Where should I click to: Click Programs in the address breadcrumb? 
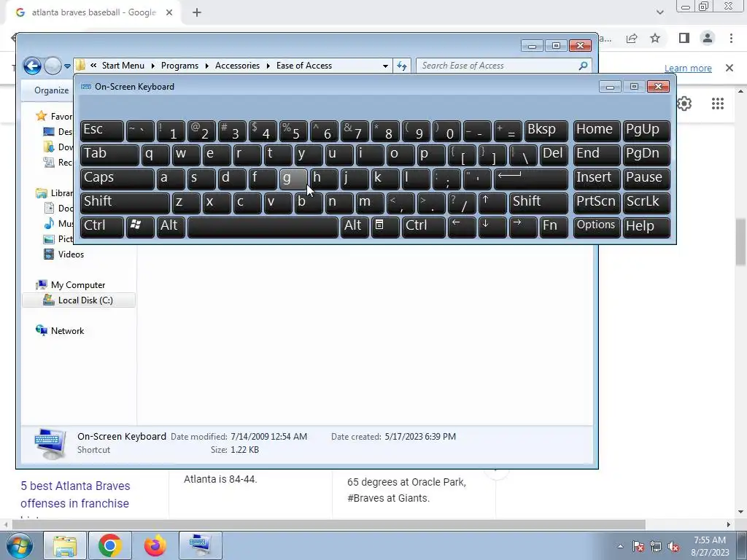[x=179, y=66]
